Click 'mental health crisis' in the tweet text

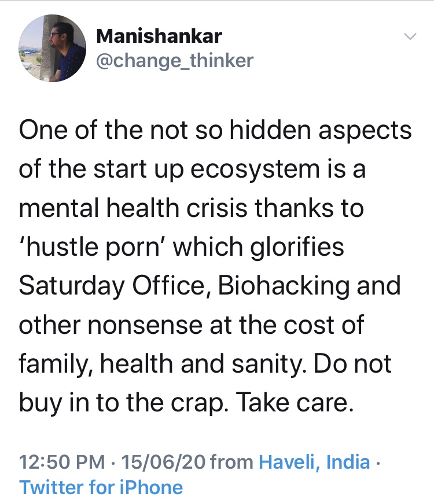tap(144, 209)
